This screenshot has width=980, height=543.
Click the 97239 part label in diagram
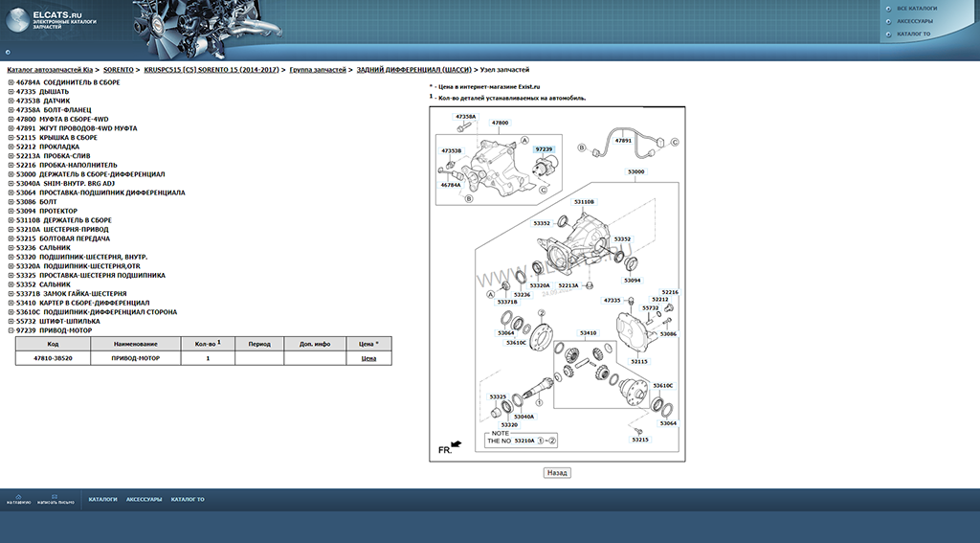point(544,149)
